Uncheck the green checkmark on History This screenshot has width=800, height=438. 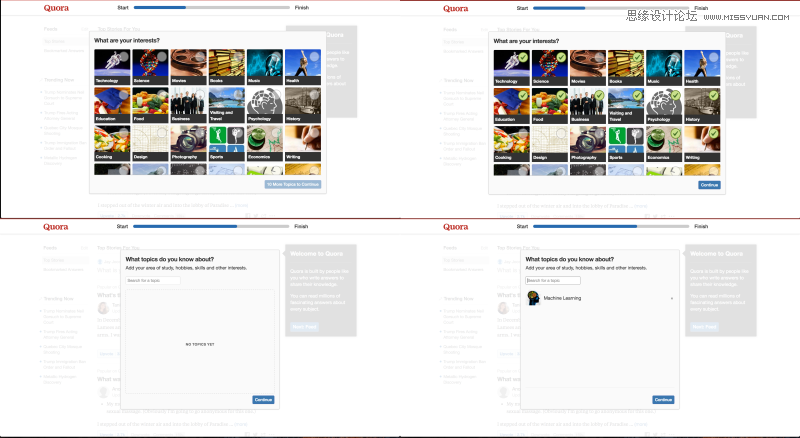pos(714,95)
